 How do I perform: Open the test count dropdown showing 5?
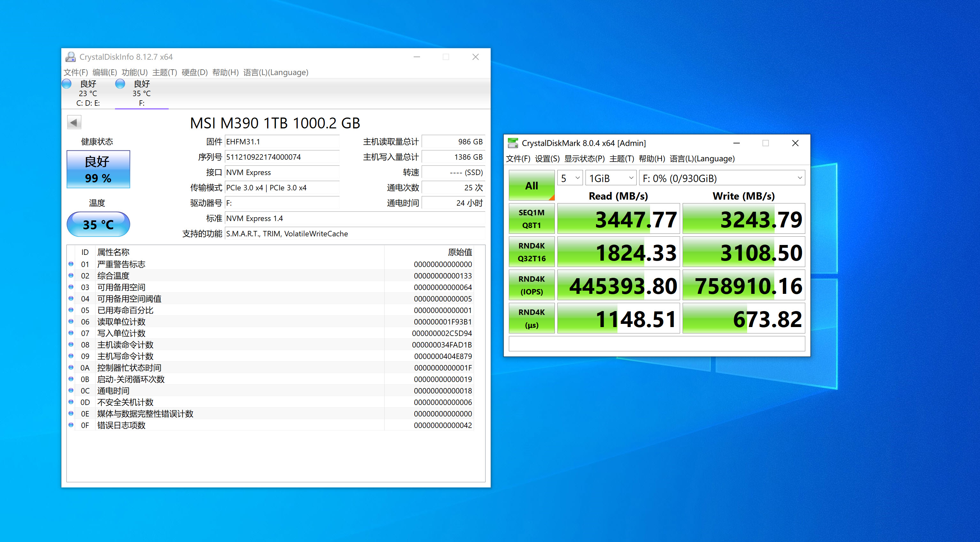click(570, 178)
